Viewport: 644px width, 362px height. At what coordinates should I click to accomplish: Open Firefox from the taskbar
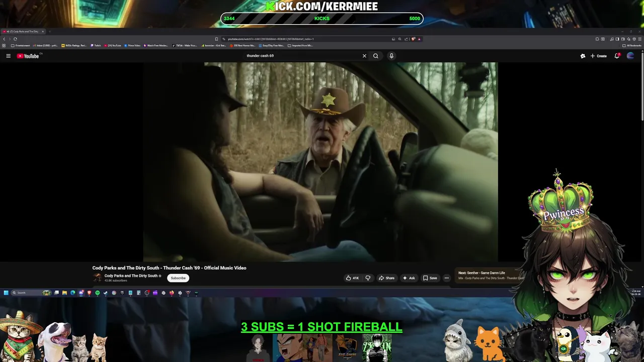(x=172, y=293)
